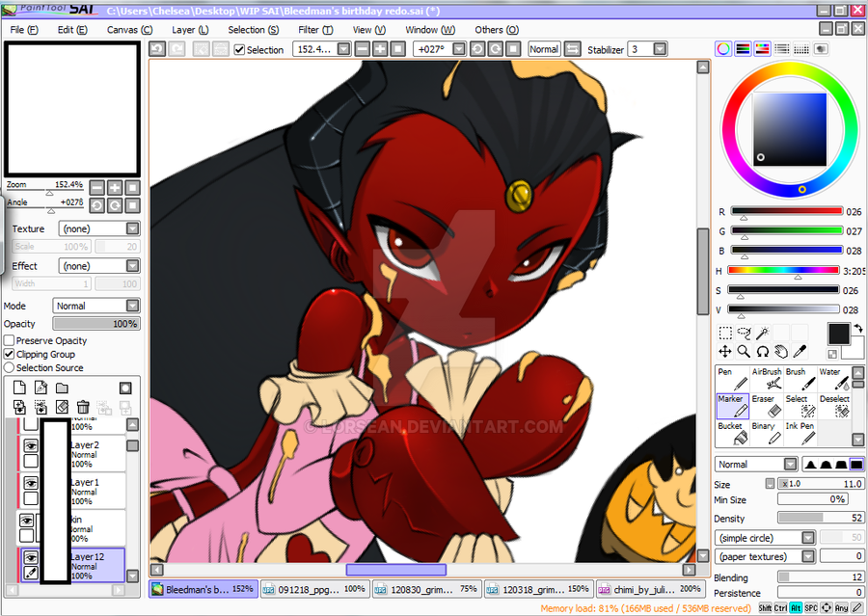Viewport: 868px width, 616px height.
Task: Activate the rectangular selection tool
Action: 725,333
